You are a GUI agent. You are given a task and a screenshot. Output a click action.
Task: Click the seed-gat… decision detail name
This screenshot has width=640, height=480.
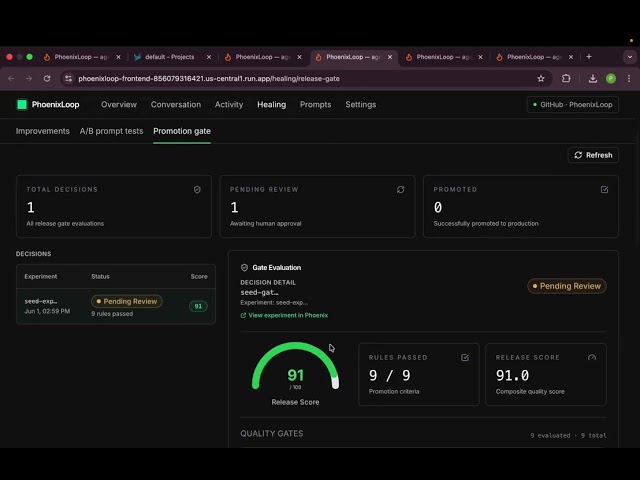point(259,292)
